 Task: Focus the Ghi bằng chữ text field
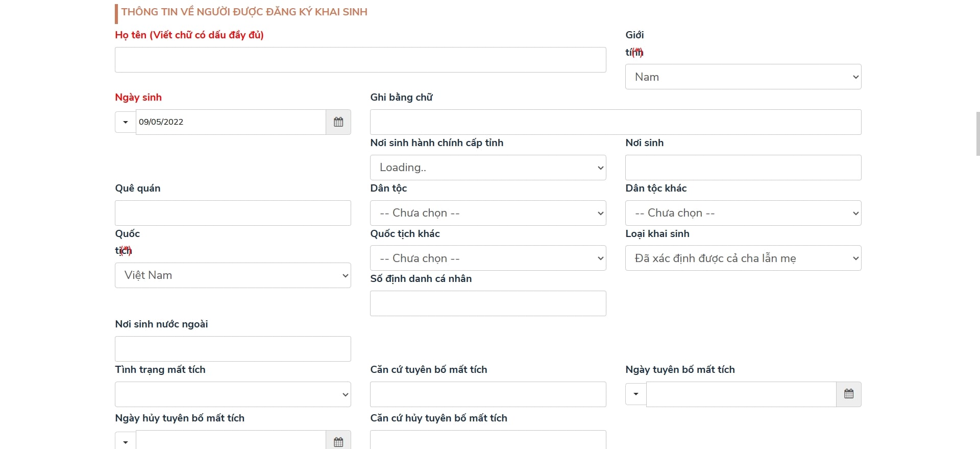click(x=615, y=122)
